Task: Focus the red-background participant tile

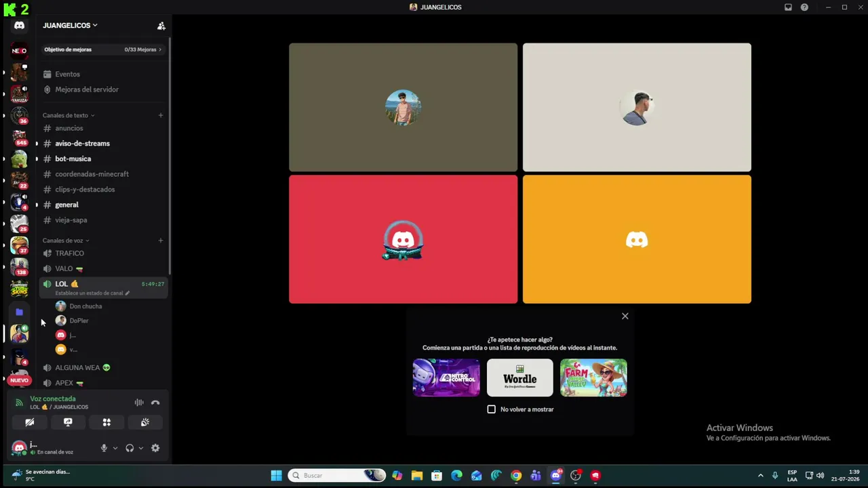Action: click(403, 239)
